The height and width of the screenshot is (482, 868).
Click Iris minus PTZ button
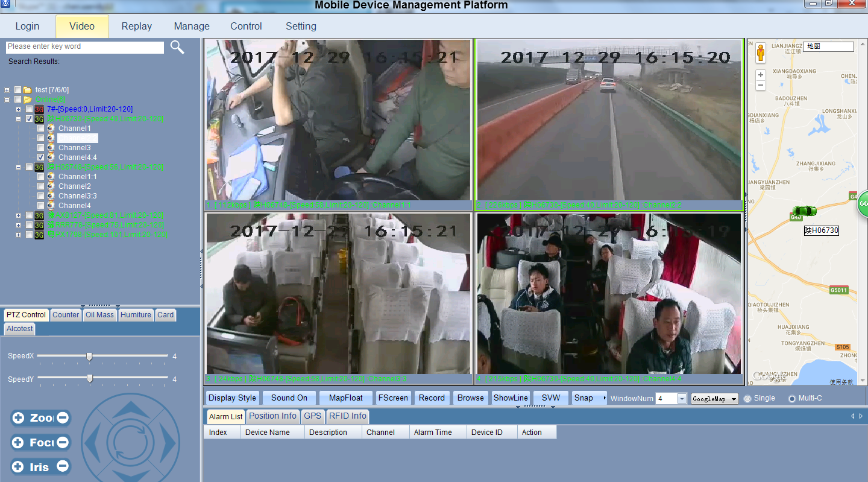[63, 466]
